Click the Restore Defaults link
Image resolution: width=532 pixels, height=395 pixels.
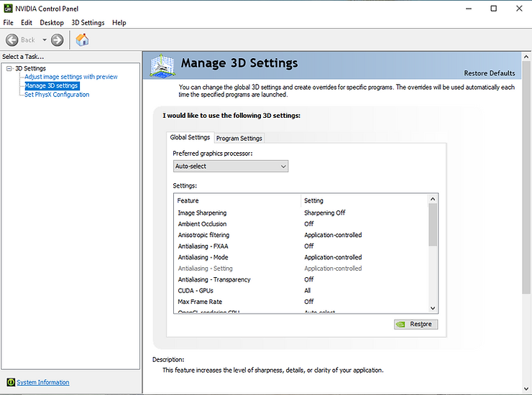click(490, 73)
